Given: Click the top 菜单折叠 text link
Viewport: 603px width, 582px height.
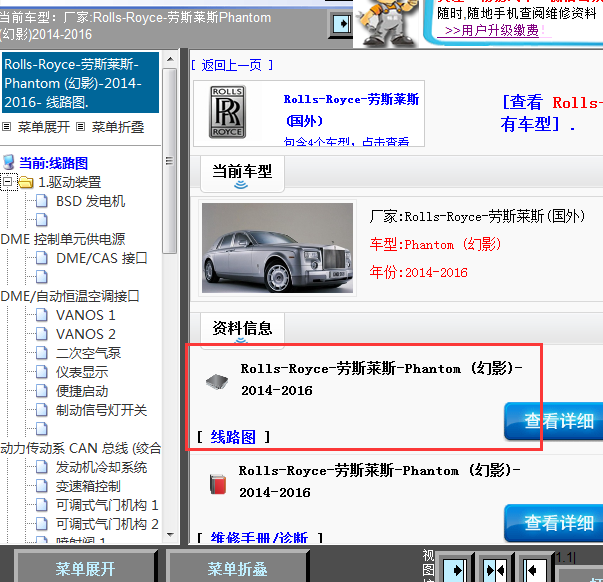Looking at the screenshot, I should [x=118, y=127].
